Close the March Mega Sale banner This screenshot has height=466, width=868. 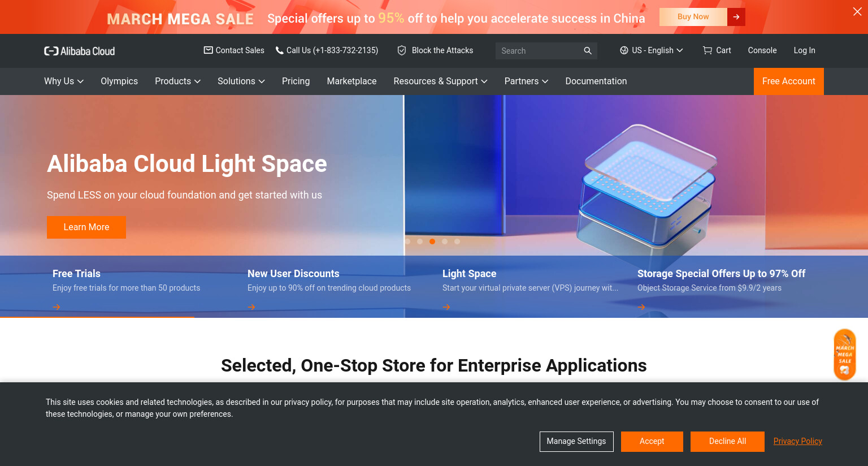click(857, 11)
